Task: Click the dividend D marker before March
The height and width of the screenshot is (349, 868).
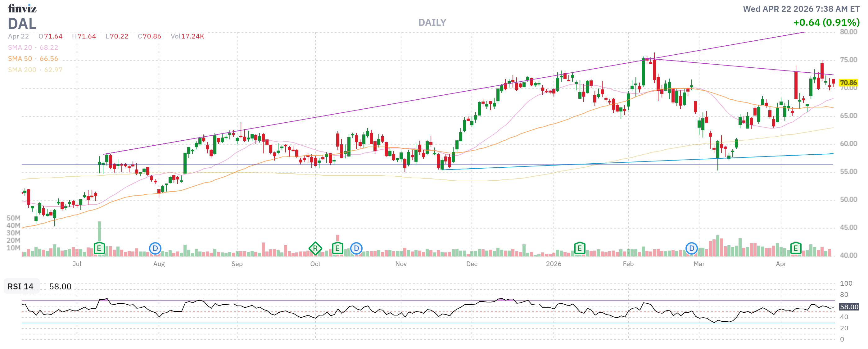Action: point(691,249)
